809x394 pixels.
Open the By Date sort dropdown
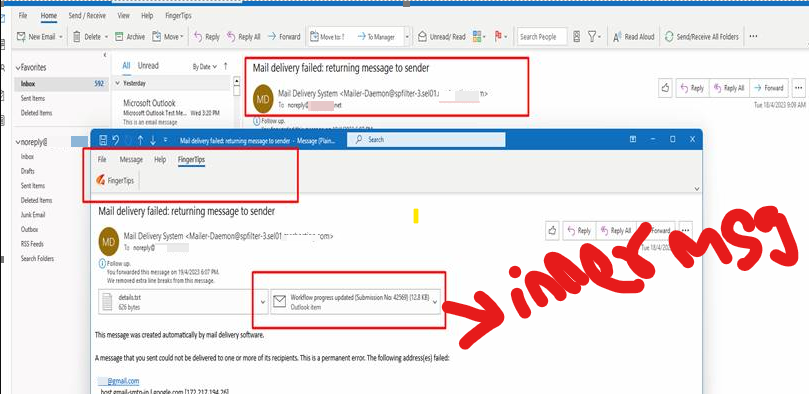(x=203, y=67)
